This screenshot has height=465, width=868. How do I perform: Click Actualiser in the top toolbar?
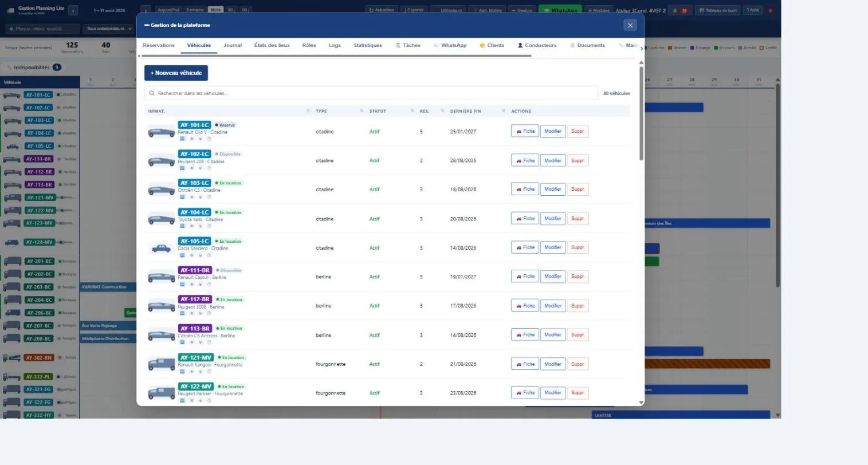click(x=381, y=10)
